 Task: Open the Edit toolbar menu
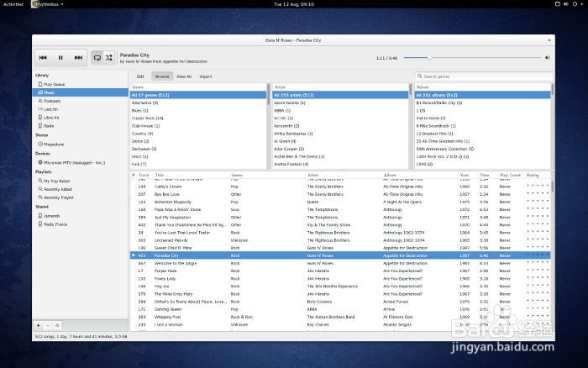[x=140, y=76]
